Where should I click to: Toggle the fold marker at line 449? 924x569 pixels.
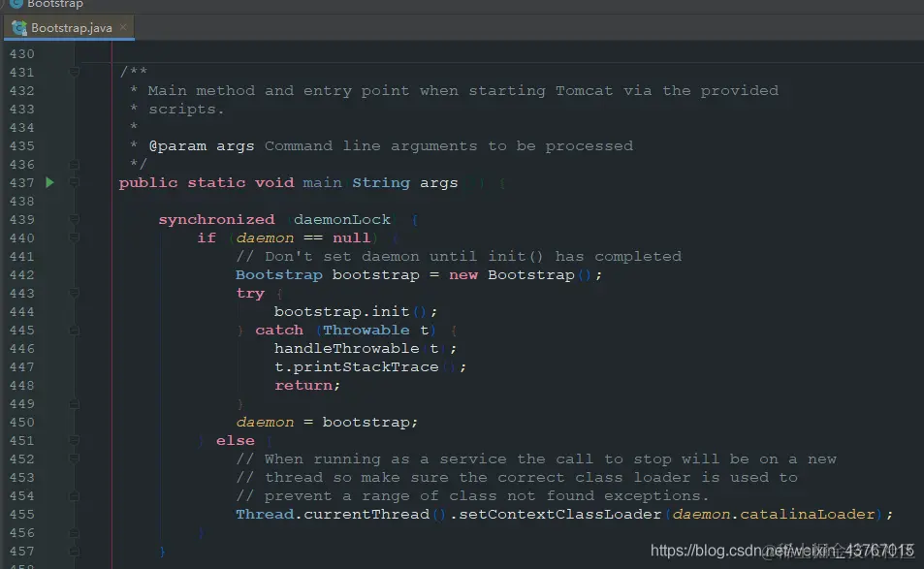tap(75, 404)
